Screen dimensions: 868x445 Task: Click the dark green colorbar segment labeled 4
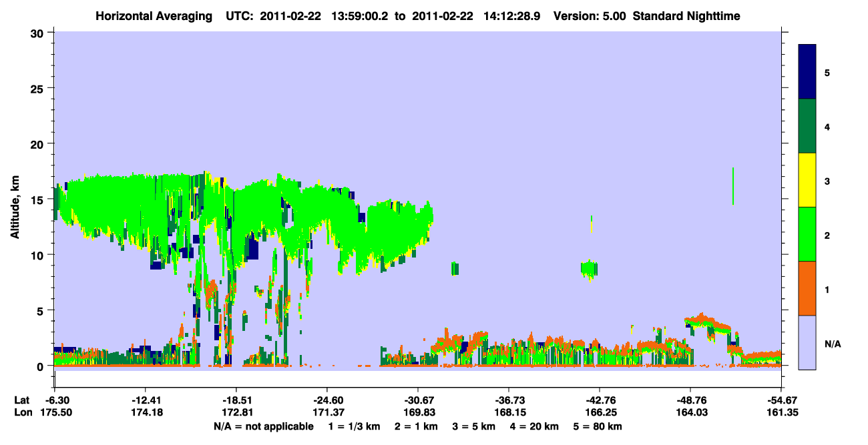pos(807,126)
